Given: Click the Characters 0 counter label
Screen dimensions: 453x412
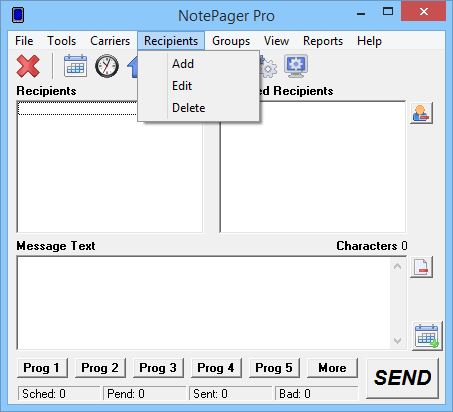Looking at the screenshot, I should pos(372,246).
